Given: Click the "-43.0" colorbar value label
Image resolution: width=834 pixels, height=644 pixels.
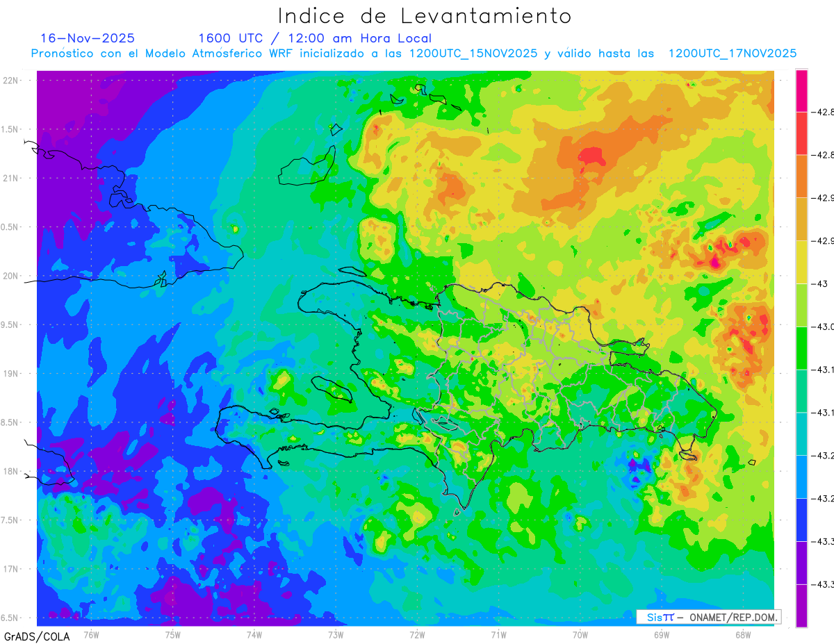Looking at the screenshot, I should coord(824,327).
